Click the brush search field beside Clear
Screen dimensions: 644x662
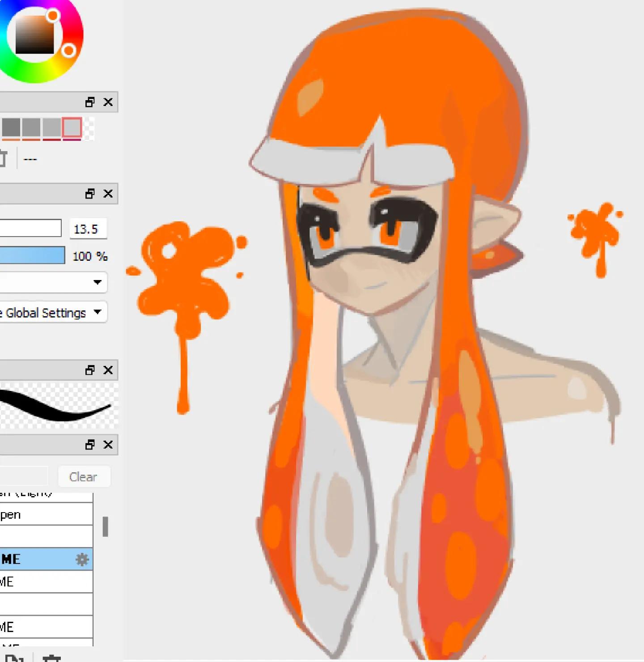[23, 477]
